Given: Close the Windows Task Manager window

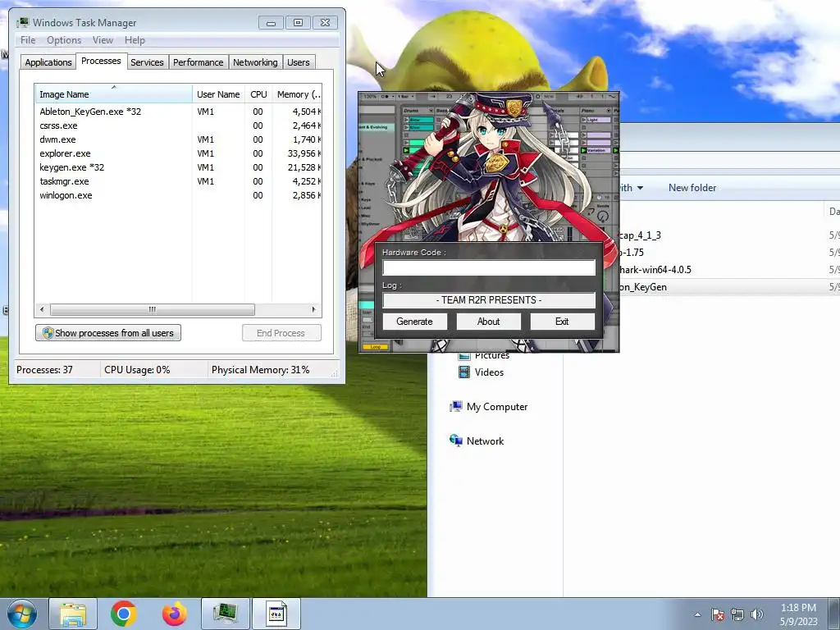Looking at the screenshot, I should (x=325, y=22).
